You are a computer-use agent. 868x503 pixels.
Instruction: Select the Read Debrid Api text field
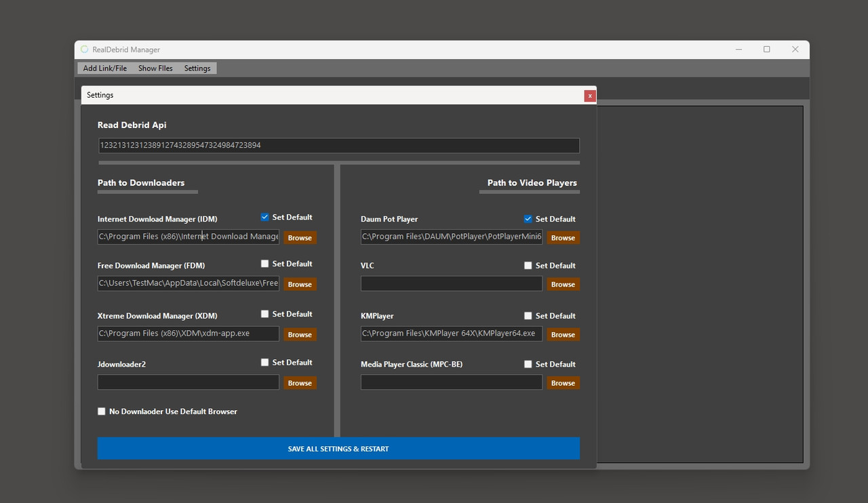pyautogui.click(x=338, y=145)
